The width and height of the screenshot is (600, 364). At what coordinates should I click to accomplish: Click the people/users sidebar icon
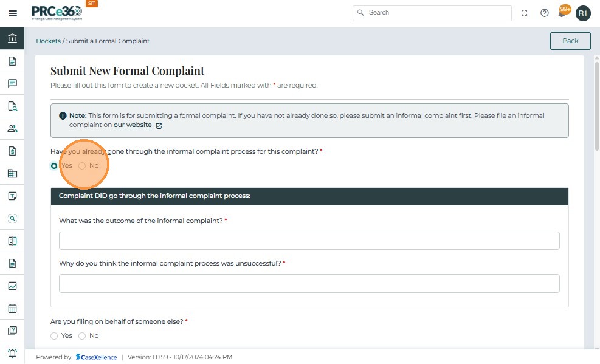coord(12,128)
